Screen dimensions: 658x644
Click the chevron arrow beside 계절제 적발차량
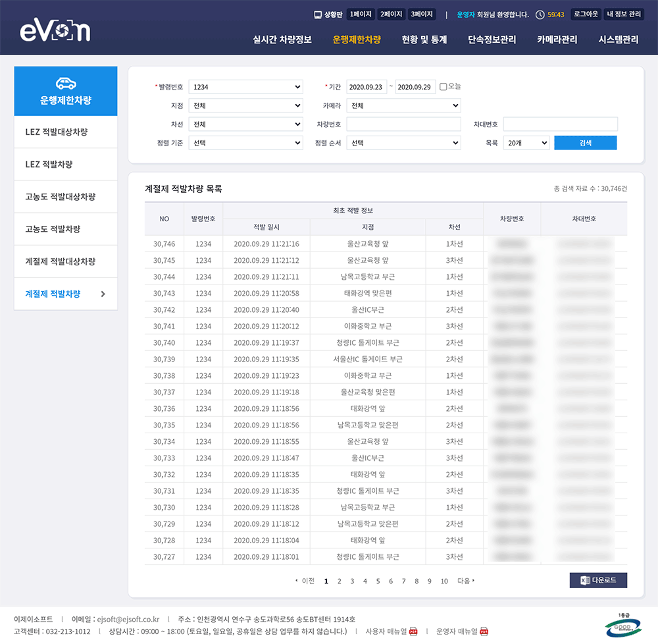click(103, 294)
